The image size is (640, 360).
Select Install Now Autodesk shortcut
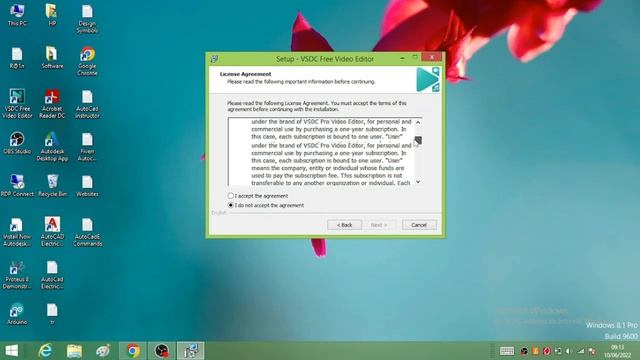point(17,232)
